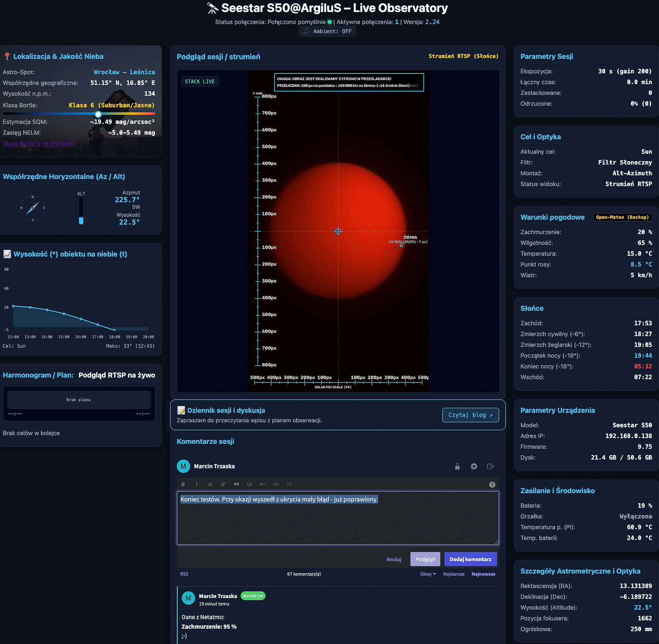Insert code formatting into the comment
659x644 pixels.
pyautogui.click(x=249, y=484)
